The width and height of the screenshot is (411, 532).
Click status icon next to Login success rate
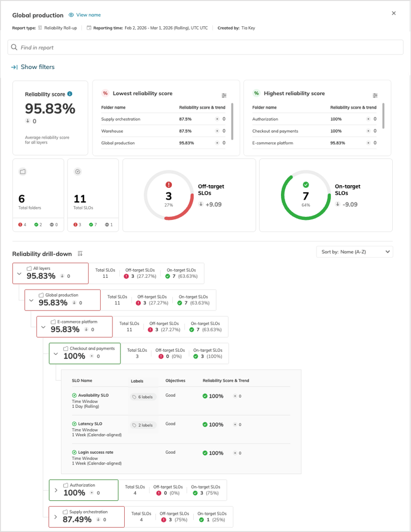click(x=74, y=452)
